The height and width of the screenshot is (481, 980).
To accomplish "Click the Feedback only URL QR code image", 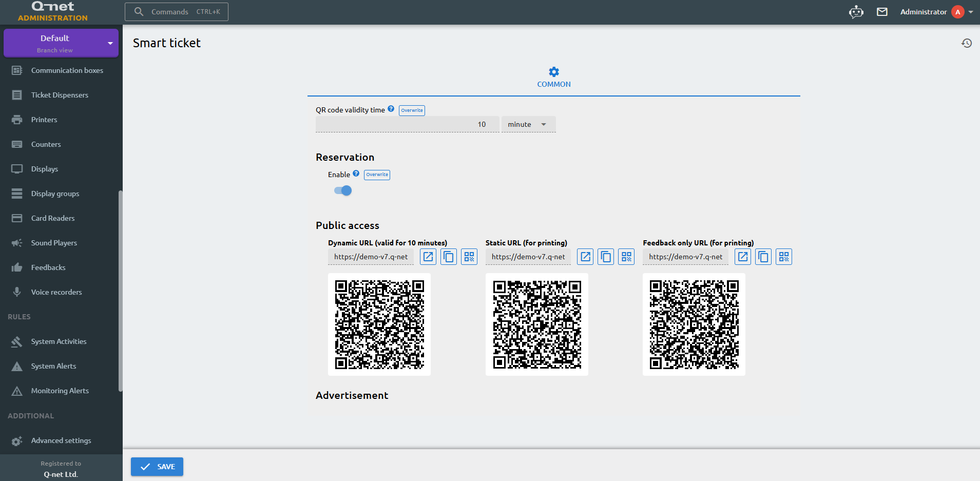I will click(x=694, y=324).
